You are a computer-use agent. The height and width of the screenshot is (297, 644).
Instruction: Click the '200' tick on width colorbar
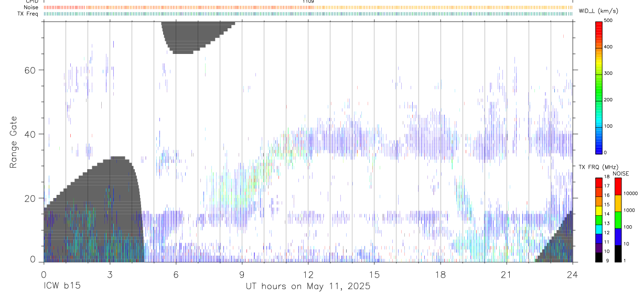(609, 100)
